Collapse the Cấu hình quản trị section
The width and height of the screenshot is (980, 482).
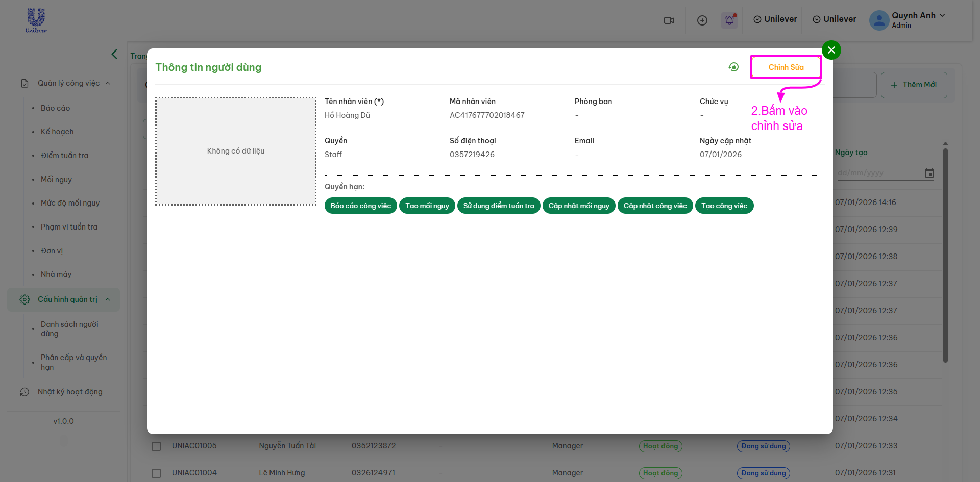108,299
